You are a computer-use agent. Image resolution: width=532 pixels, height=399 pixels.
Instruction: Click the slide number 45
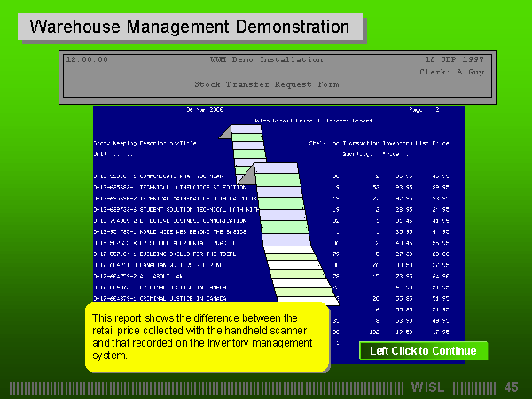511,387
